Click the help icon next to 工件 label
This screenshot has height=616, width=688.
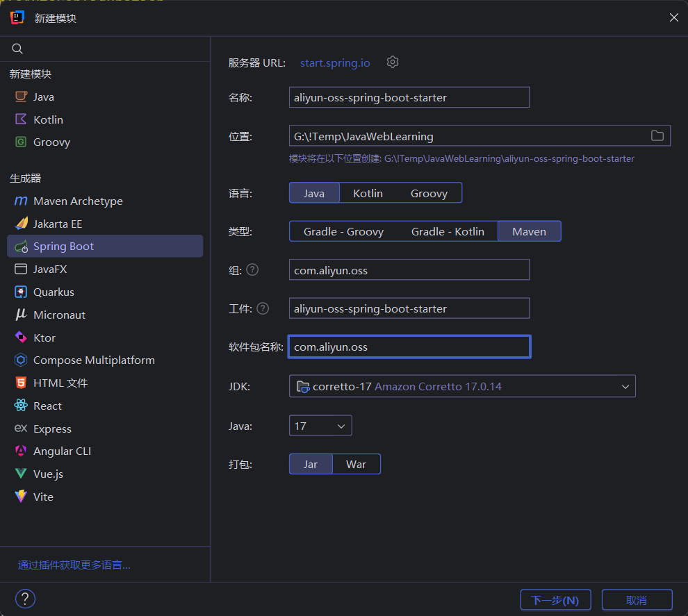coord(263,308)
